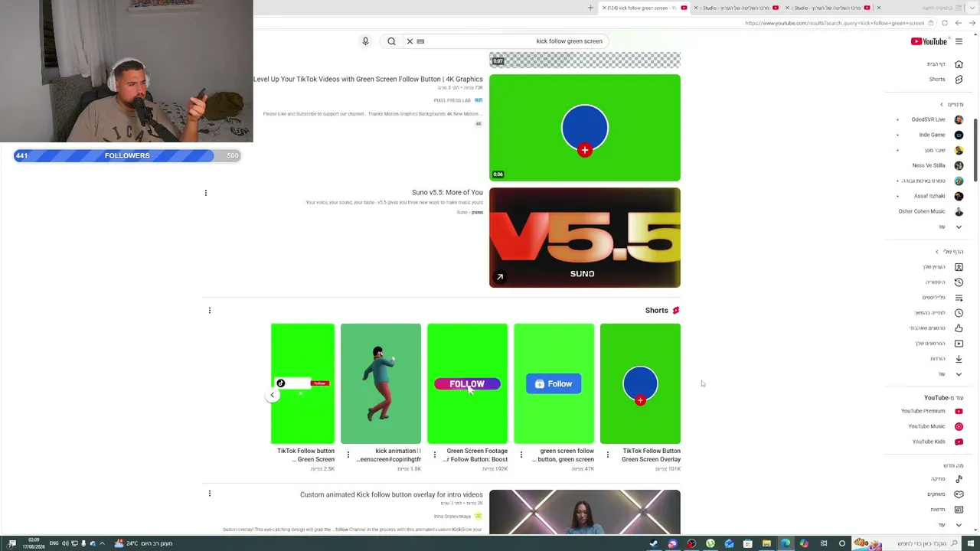Open options for 'Green Screen Footage' short
Viewport: 980px width, 551px height.
[x=435, y=455]
